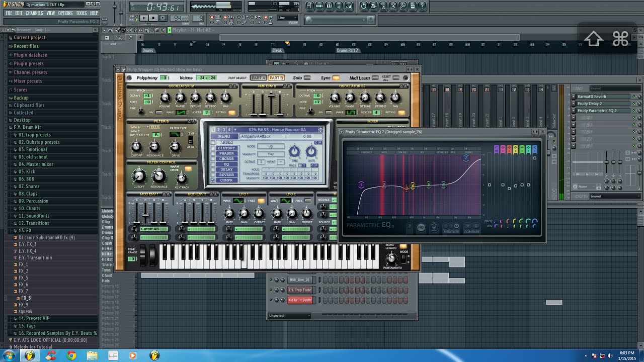Viewport: 644px width, 362px height.
Task: Open the mixer OUT (none) dropdown
Action: (x=614, y=196)
